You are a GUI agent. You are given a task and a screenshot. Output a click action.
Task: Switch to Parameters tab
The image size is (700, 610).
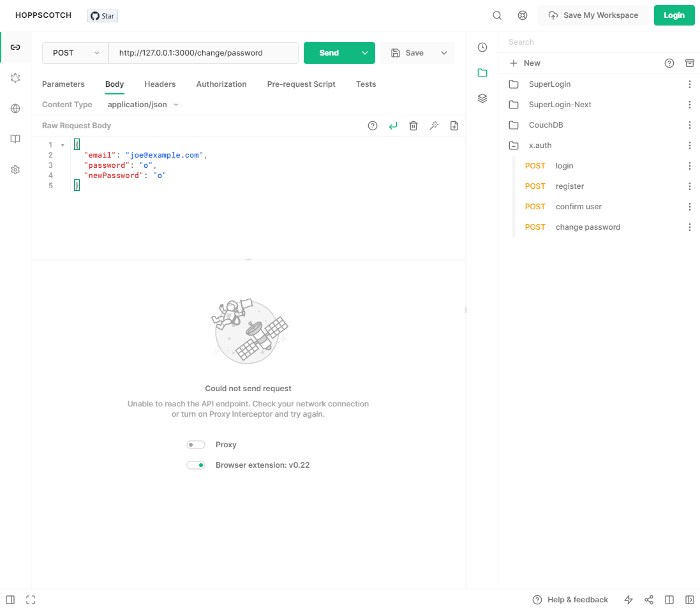pos(63,84)
